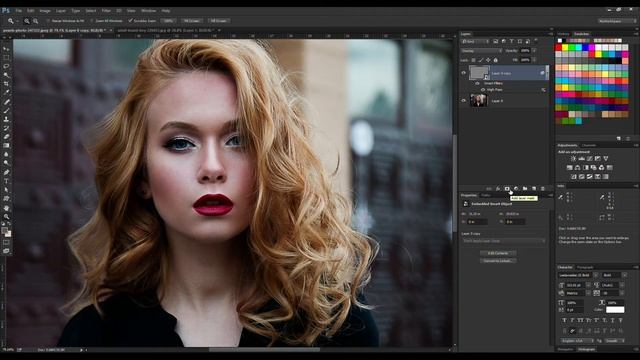Click Create new group folder icon
Screen dimensions: 640x360
click(525, 189)
